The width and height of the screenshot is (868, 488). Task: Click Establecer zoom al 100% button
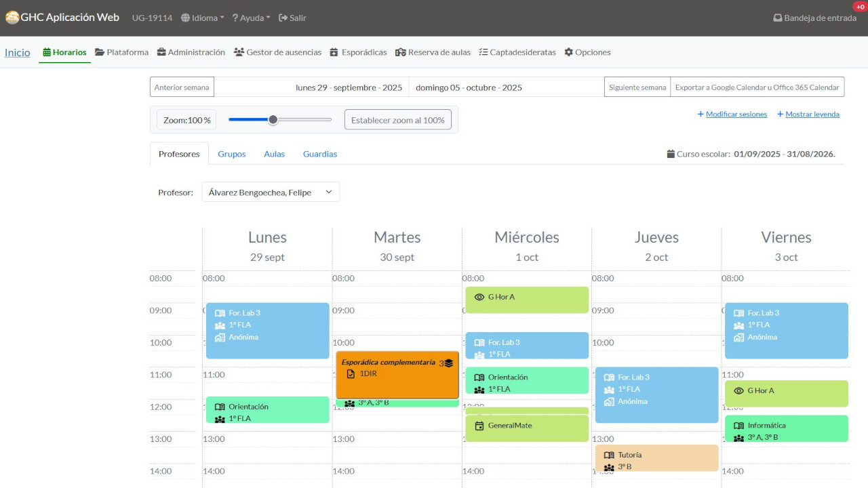coord(397,120)
